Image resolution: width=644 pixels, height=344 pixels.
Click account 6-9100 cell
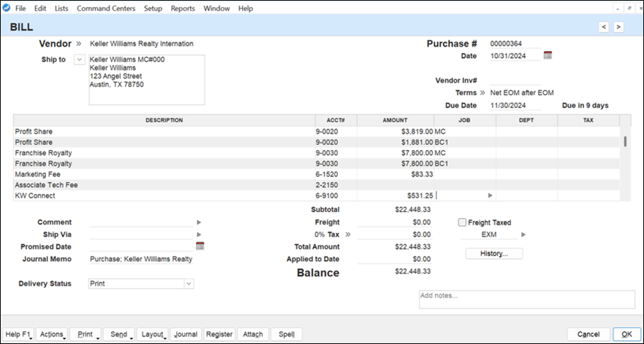336,195
